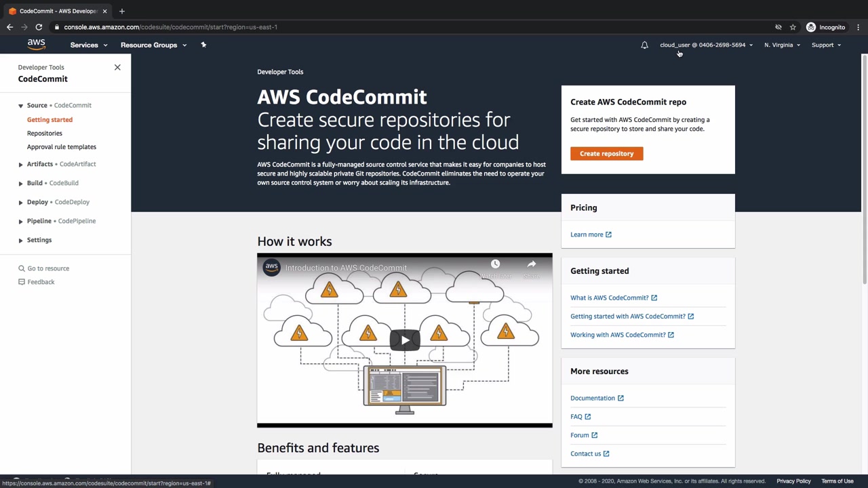Click the Go to resource search field
This screenshot has width=868, height=488.
point(48,268)
